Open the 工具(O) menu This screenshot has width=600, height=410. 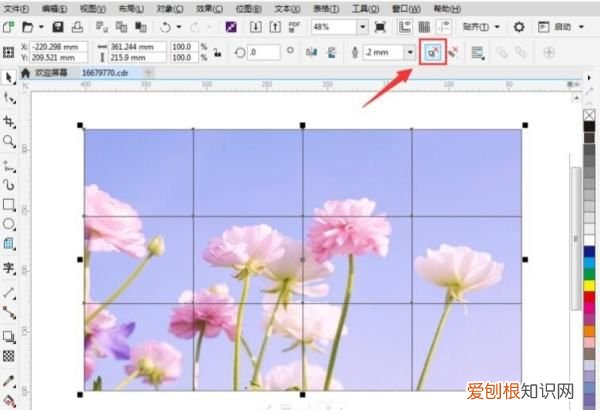(x=365, y=8)
